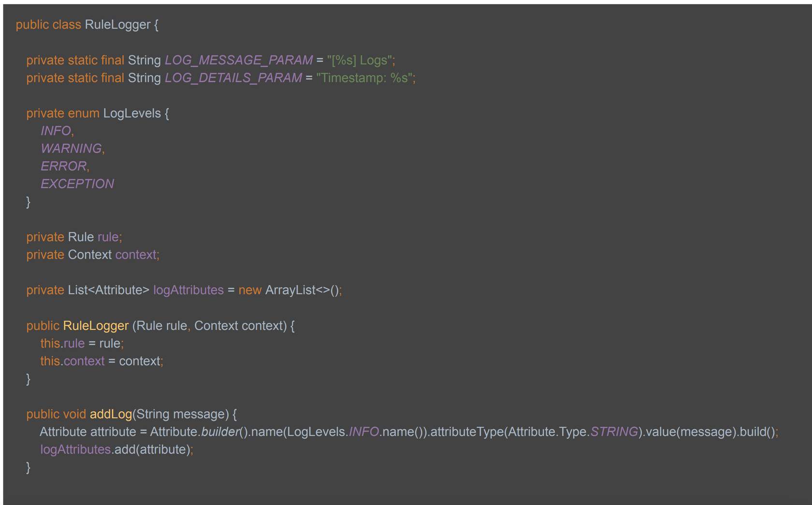Click the List<Attribute> type declaration
The image size is (812, 505).
point(108,290)
